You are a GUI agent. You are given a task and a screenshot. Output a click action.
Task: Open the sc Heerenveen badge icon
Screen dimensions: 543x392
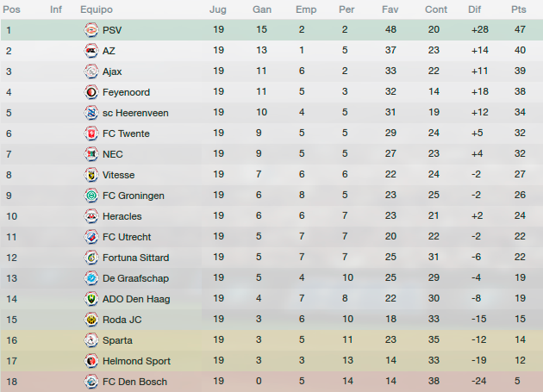point(91,113)
